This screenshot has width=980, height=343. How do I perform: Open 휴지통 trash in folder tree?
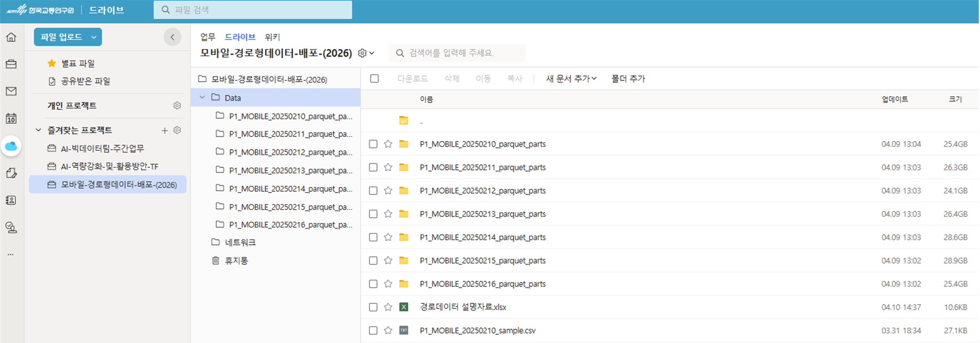[236, 261]
